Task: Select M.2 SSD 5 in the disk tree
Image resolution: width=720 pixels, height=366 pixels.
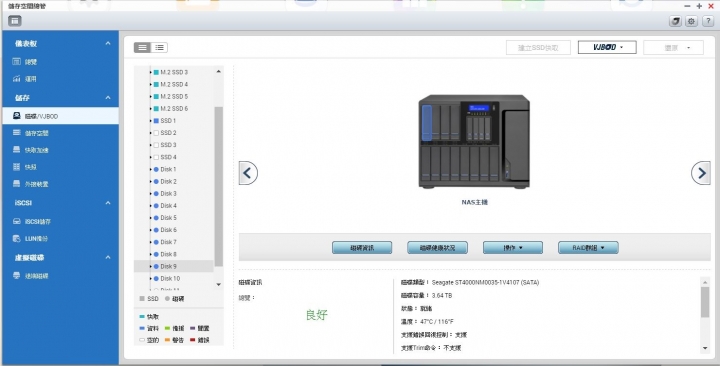Action: pyautogui.click(x=174, y=96)
